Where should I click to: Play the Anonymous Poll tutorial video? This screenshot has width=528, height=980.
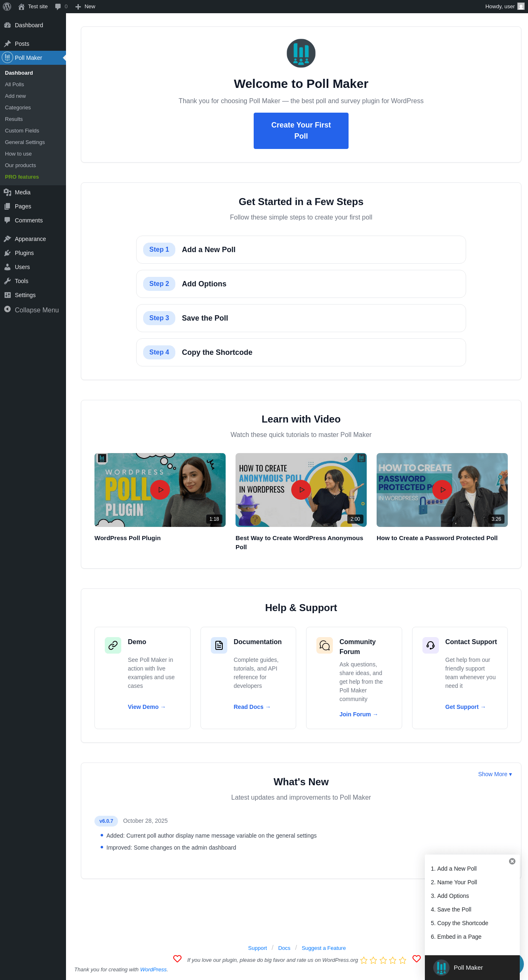pyautogui.click(x=301, y=490)
